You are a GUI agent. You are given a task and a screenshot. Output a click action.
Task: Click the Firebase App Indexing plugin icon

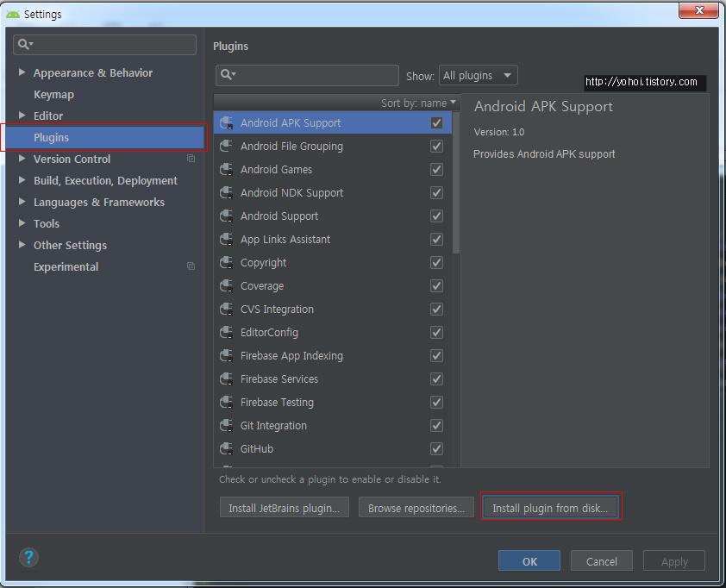point(227,355)
